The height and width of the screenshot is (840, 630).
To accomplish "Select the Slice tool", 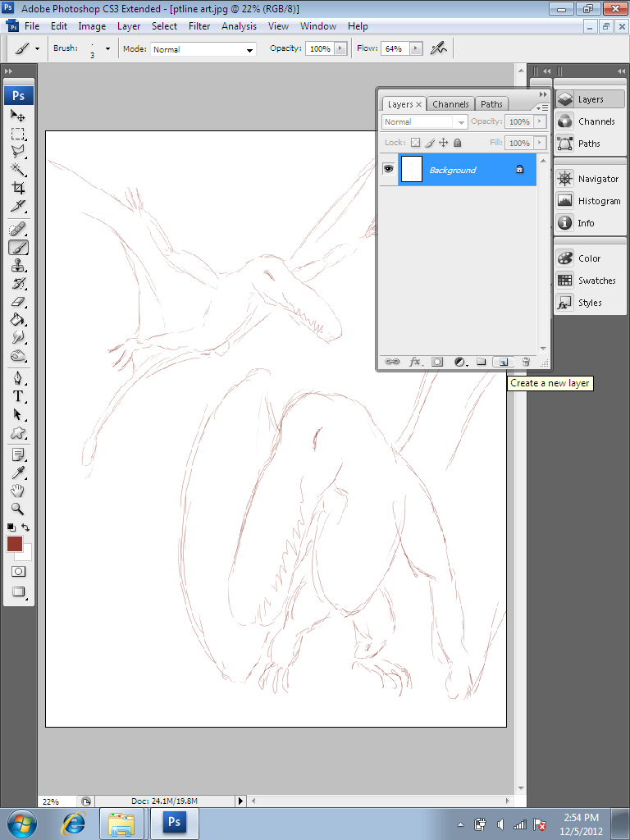I will pyautogui.click(x=18, y=206).
